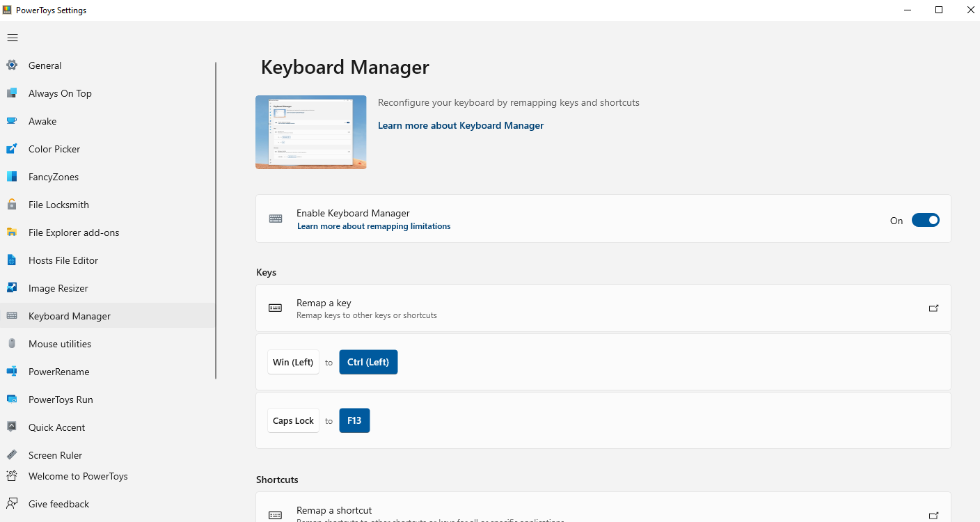Click Give feedback in the sidebar

58,504
